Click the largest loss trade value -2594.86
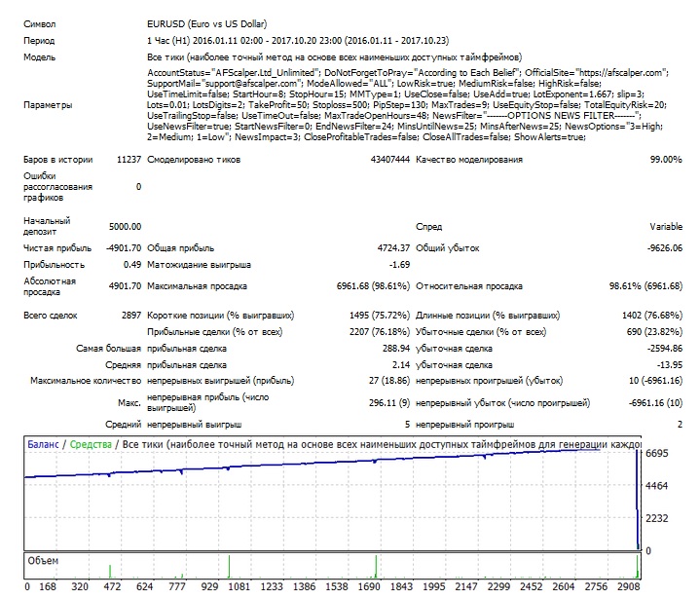The image size is (700, 598). point(665,349)
